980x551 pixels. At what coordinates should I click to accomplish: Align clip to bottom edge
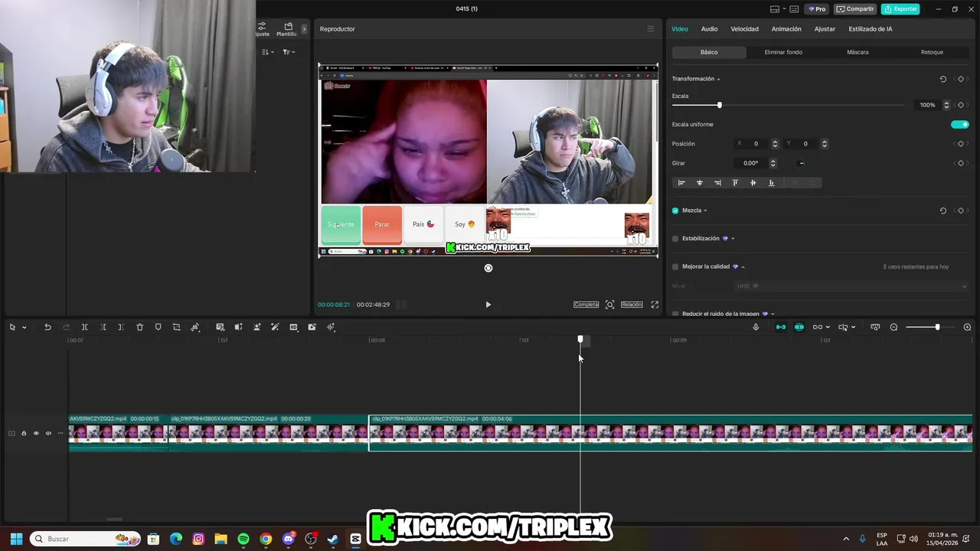click(x=771, y=183)
